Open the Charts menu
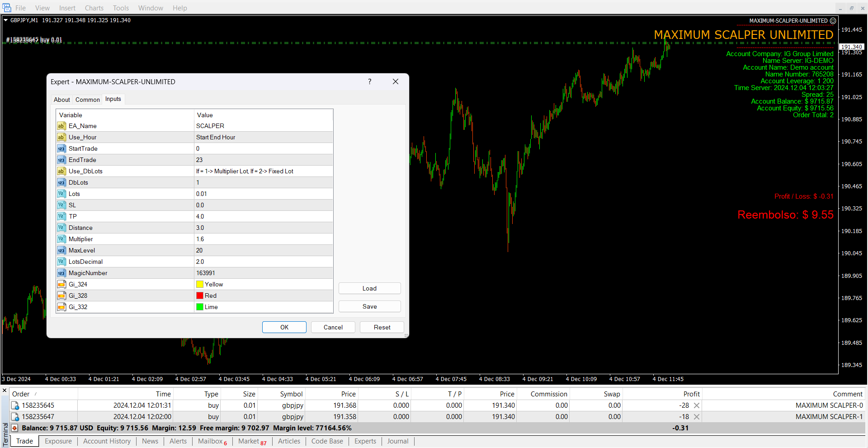This screenshot has width=868, height=448. 94,8
